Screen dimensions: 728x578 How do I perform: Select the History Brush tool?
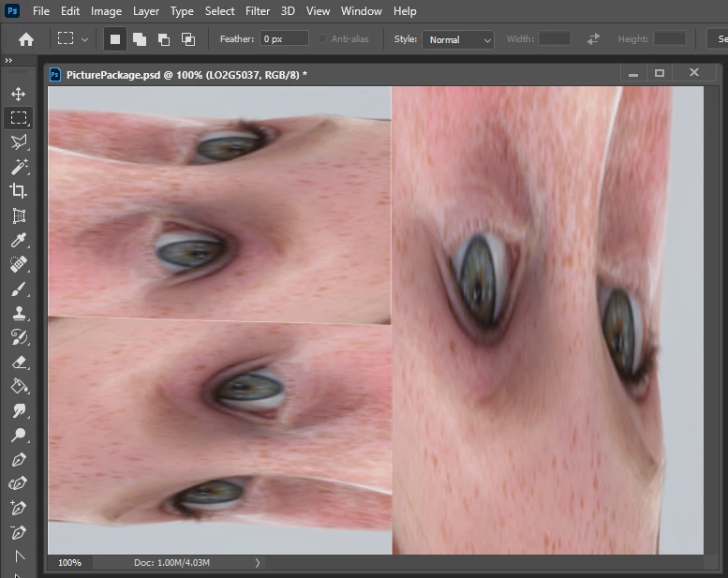(x=19, y=337)
